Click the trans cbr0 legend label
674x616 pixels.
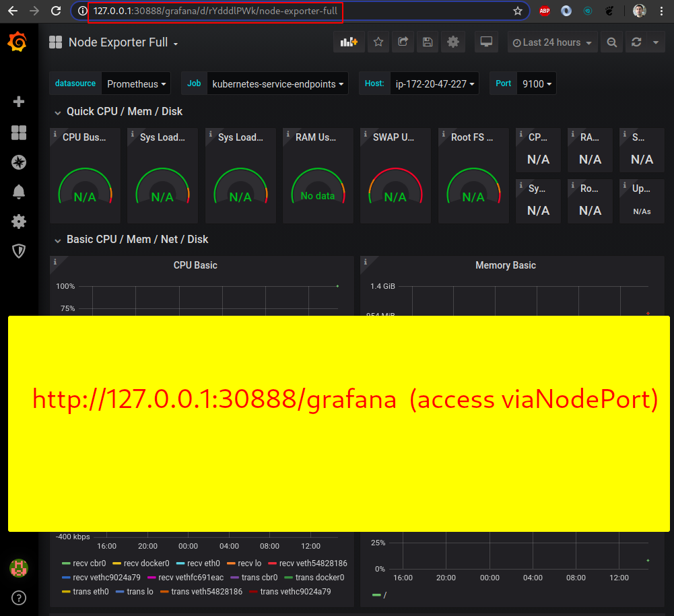260,578
